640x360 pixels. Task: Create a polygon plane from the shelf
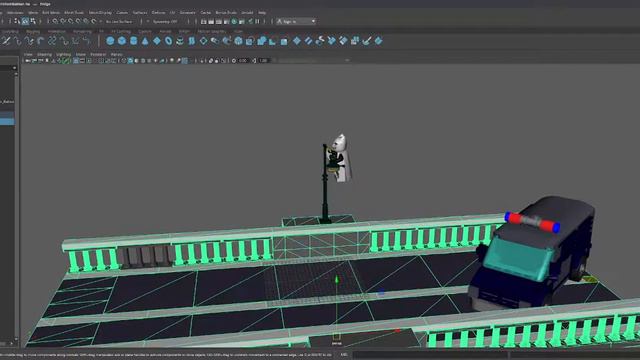(157, 41)
